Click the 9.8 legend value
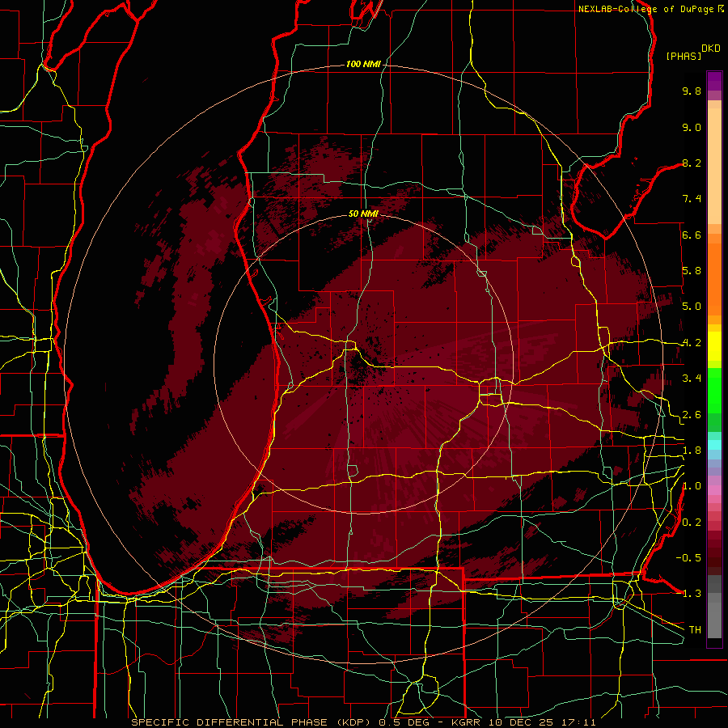Image resolution: width=728 pixels, height=728 pixels. pos(692,91)
